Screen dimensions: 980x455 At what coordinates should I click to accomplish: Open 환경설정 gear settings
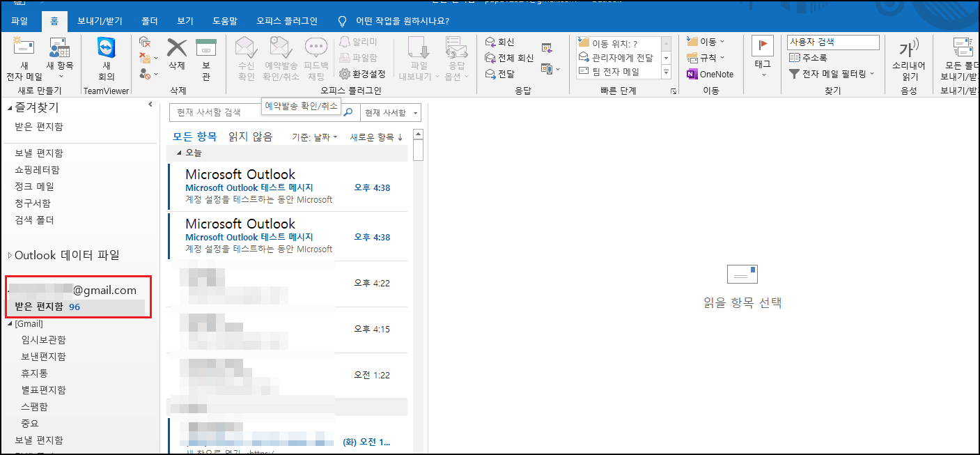click(362, 74)
